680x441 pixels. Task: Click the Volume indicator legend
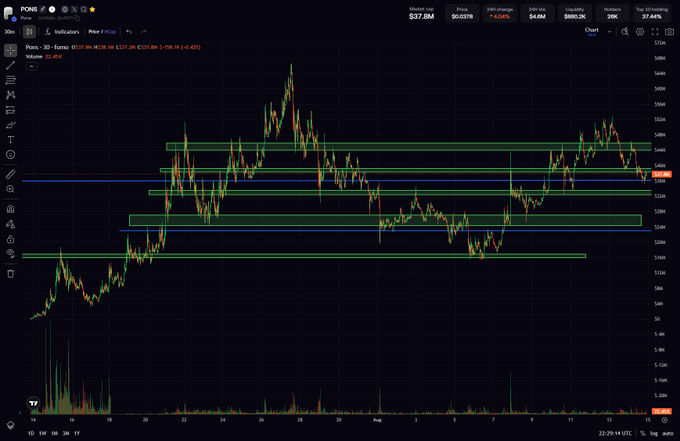pyautogui.click(x=43, y=57)
